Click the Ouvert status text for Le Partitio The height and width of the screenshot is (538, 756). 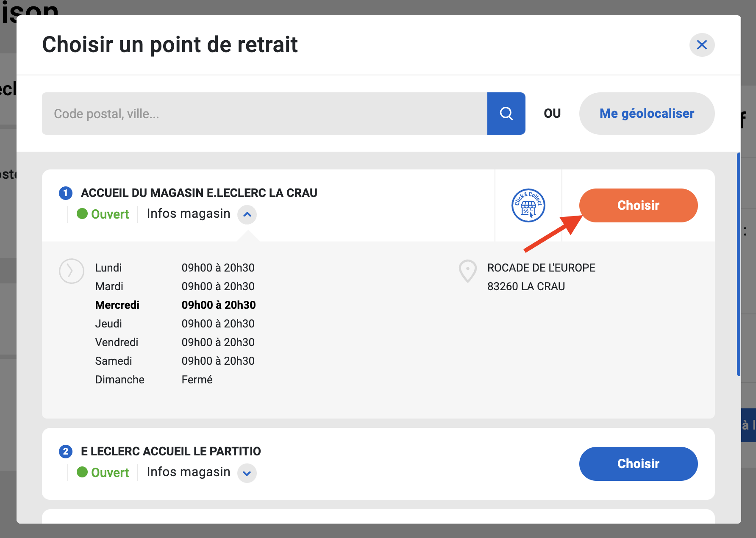pyautogui.click(x=110, y=473)
